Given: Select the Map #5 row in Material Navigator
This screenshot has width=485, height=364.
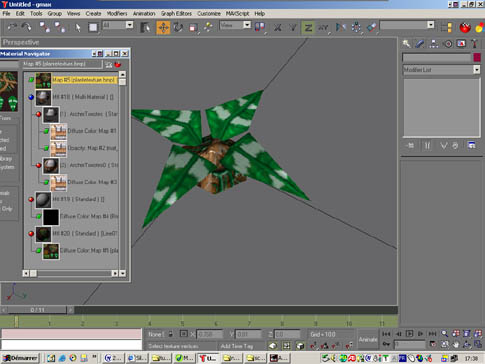Looking at the screenshot, I should (84, 80).
